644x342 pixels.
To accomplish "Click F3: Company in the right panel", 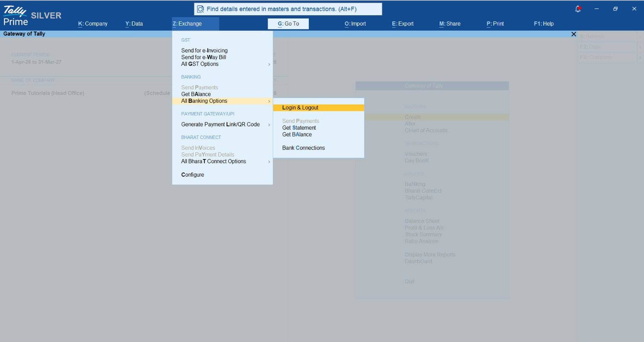I will [x=607, y=57].
